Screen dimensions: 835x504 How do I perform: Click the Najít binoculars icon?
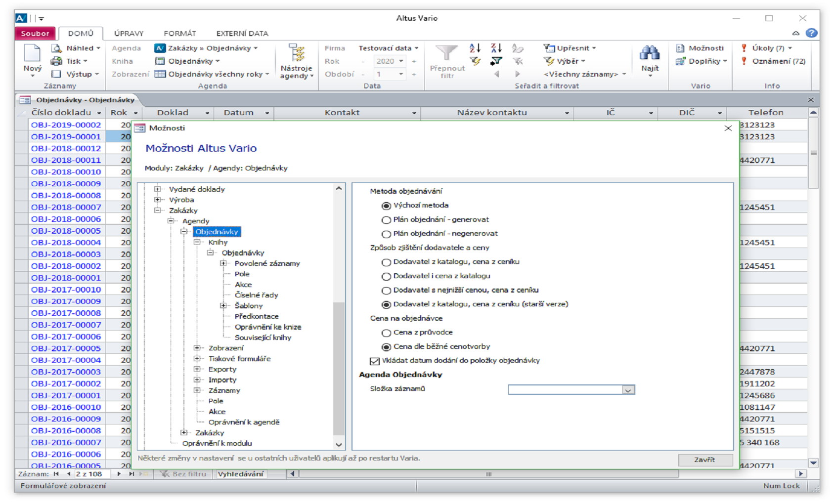click(x=650, y=53)
